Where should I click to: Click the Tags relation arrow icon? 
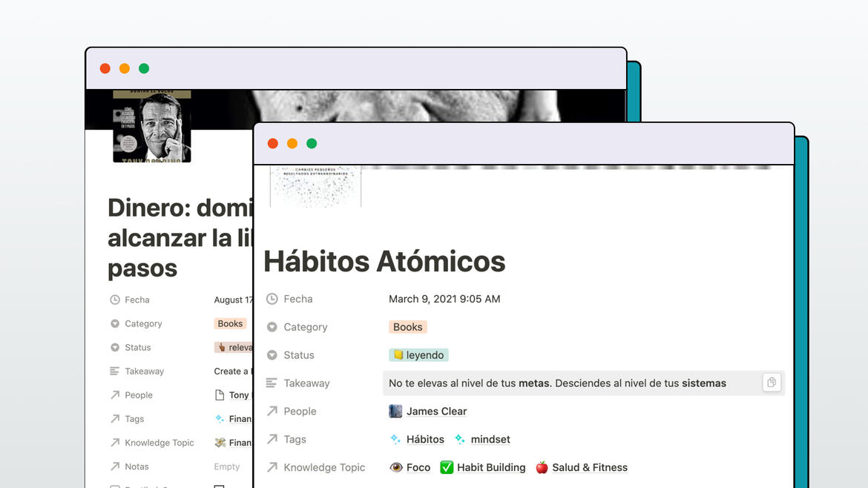(271, 439)
